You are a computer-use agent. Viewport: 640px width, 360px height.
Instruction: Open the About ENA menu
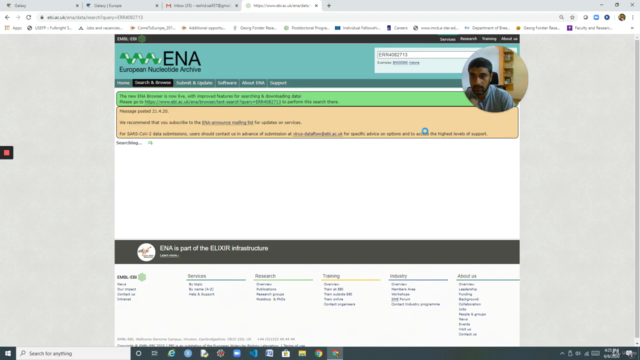(253, 83)
